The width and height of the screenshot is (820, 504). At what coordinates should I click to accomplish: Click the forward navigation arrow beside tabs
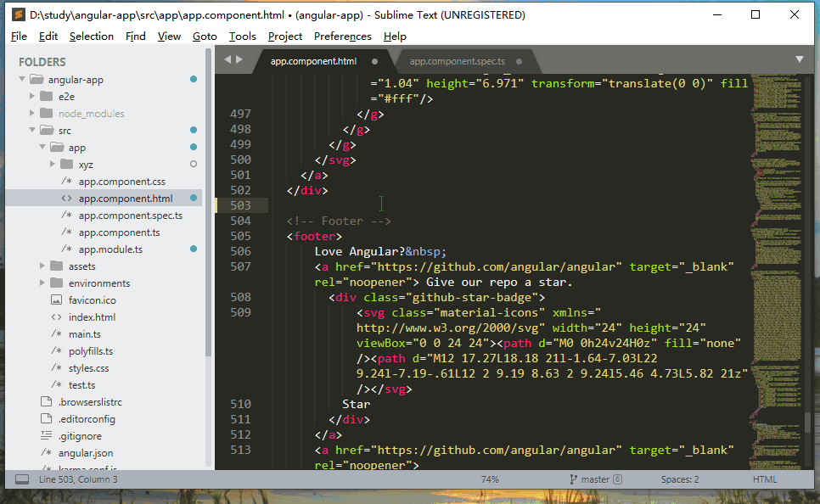point(239,59)
